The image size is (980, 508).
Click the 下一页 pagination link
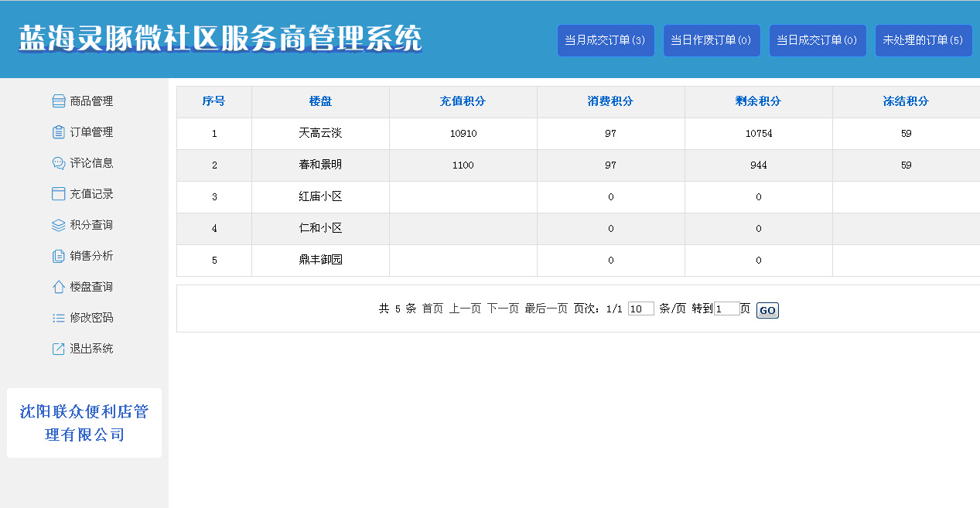tap(503, 309)
